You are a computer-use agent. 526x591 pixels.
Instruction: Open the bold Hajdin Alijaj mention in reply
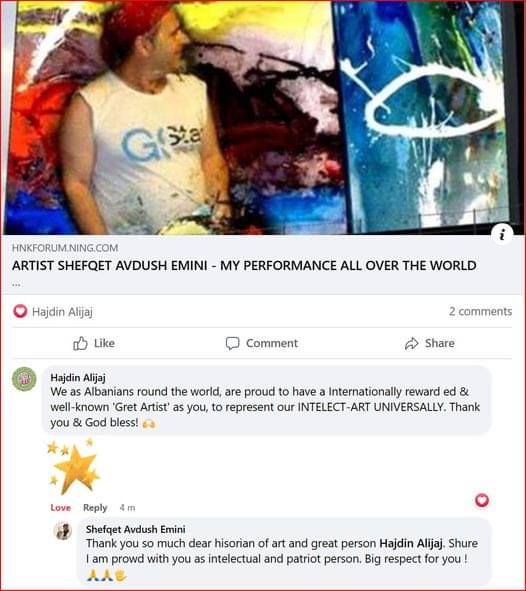pyautogui.click(x=411, y=544)
